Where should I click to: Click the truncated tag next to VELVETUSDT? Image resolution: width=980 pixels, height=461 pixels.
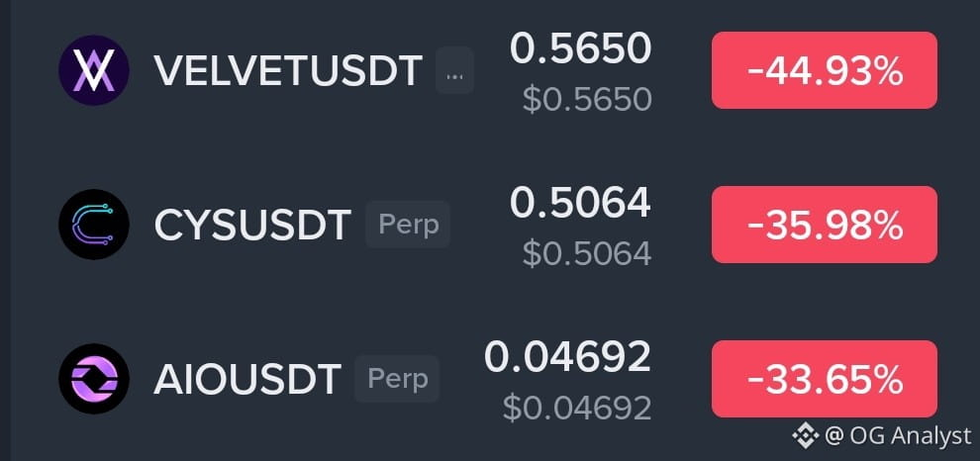454,70
